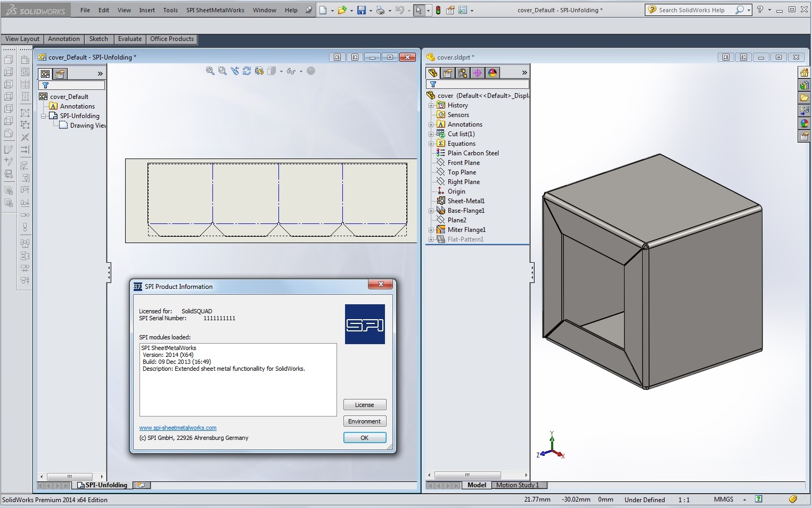The image size is (812, 508).
Task: Open Appearances task pane icon
Action: (804, 123)
